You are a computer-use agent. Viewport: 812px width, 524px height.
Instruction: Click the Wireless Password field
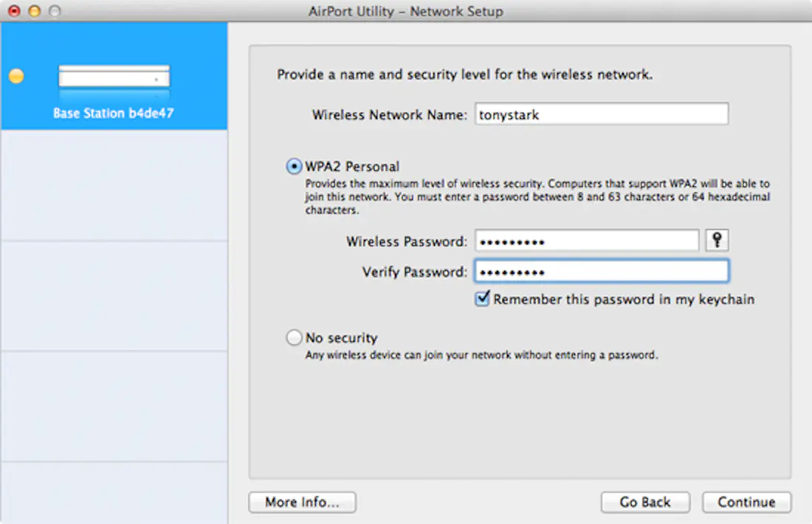(587, 240)
